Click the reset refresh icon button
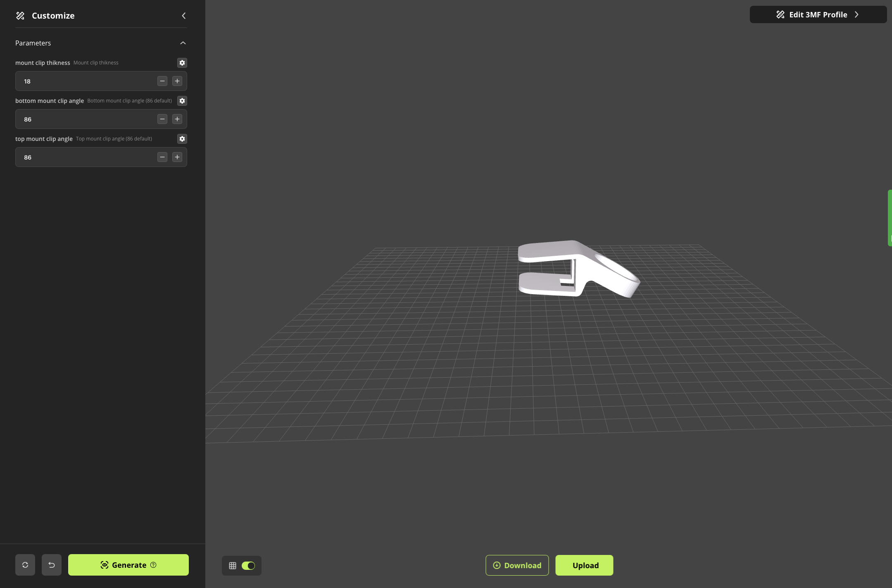The height and width of the screenshot is (588, 892). pyautogui.click(x=25, y=565)
